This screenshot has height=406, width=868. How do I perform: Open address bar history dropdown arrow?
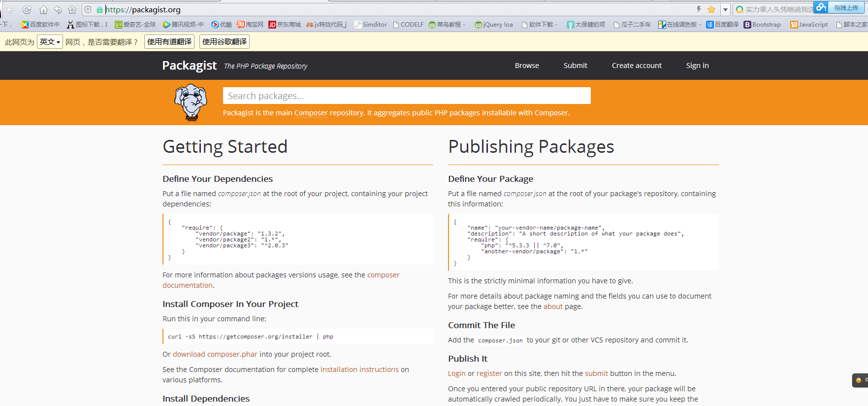click(725, 9)
